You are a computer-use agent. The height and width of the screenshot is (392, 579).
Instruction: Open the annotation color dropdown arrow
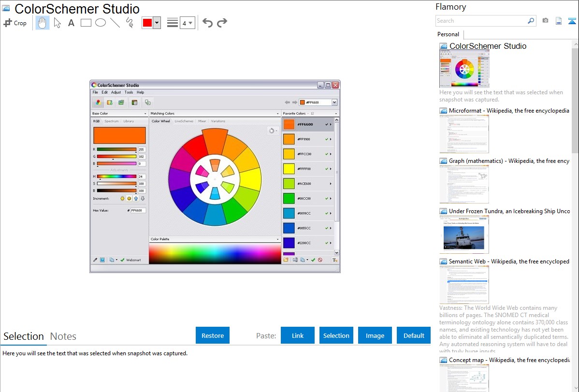point(157,23)
